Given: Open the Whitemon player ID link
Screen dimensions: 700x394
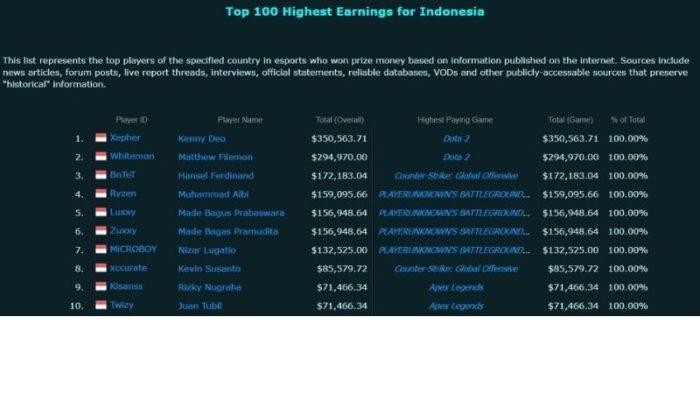Looking at the screenshot, I should [132, 156].
